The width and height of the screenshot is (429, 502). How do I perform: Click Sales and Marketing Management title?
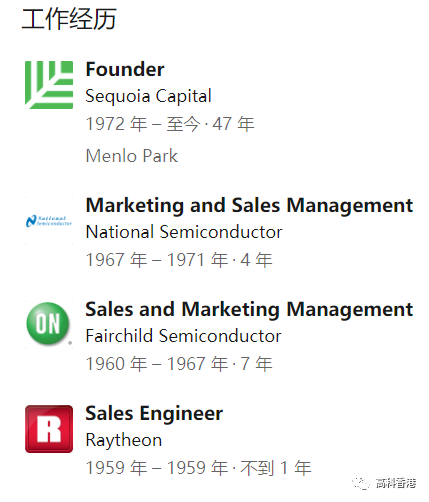[249, 309]
